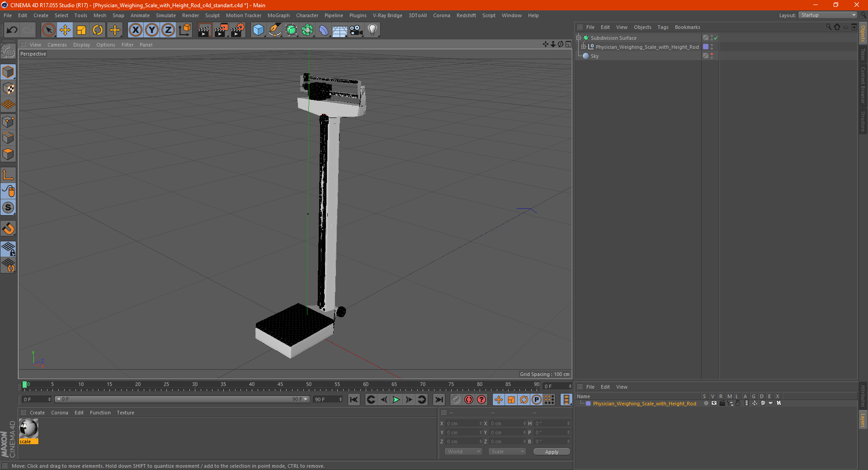Toggle the Z axis lock
The height and width of the screenshot is (470, 868).
pos(168,30)
